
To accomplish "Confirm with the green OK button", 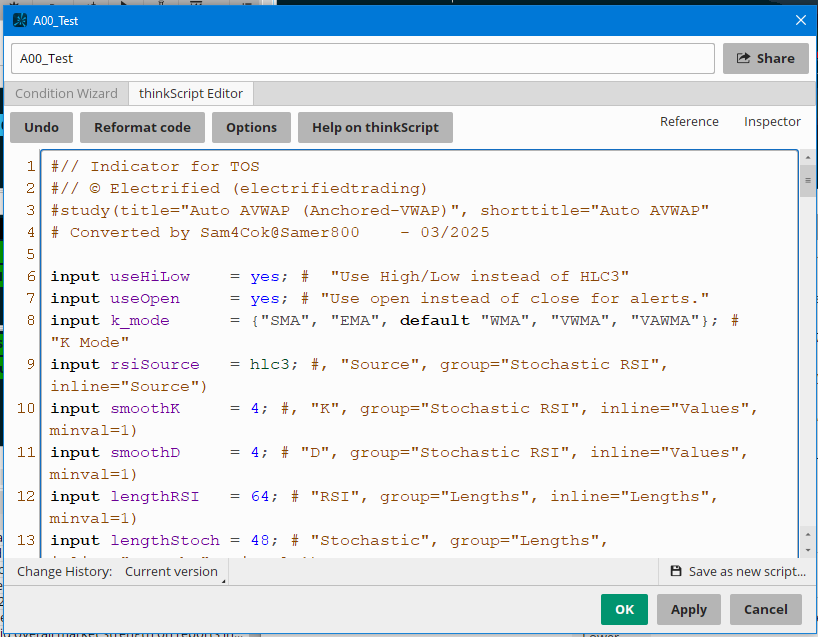I will [624, 609].
